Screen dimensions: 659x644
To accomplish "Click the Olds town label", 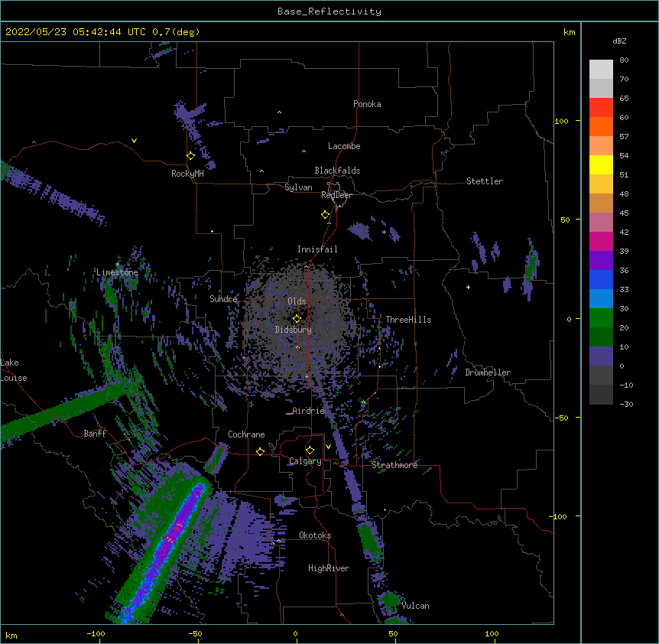I will 297,301.
